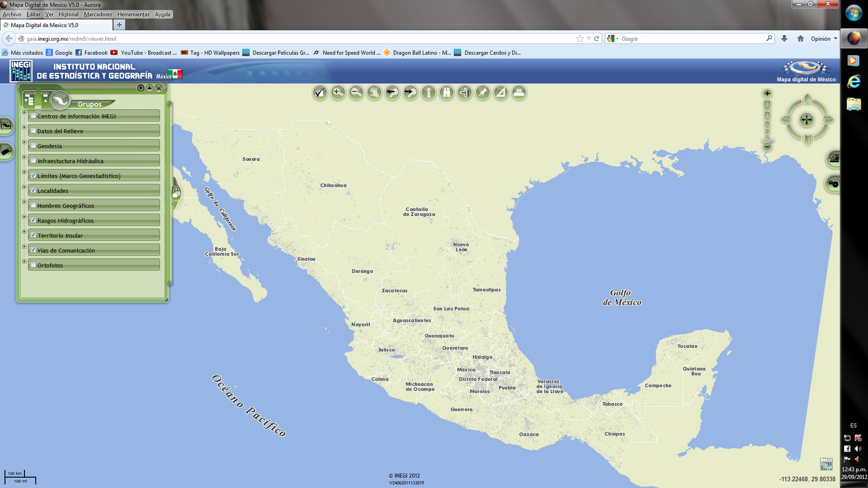Enable Ortofotos layer checkbox
The image size is (868, 488).
click(34, 265)
